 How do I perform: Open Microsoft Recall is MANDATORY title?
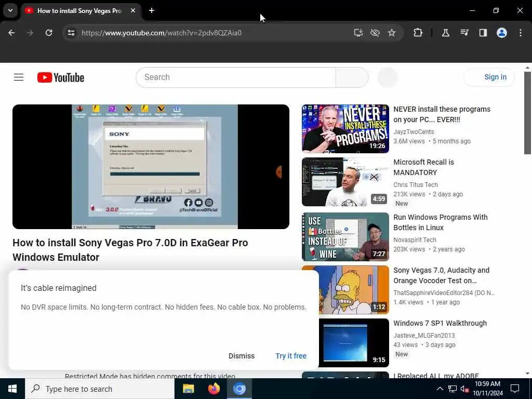[424, 167]
